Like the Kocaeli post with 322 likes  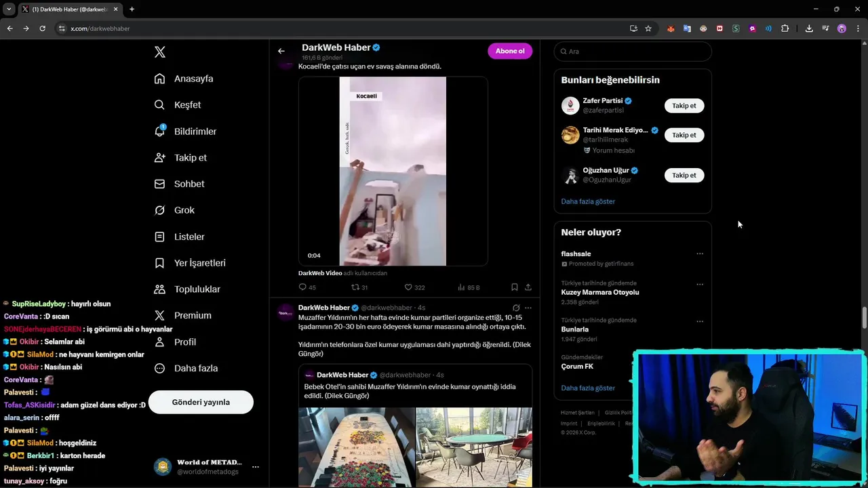tap(414, 287)
